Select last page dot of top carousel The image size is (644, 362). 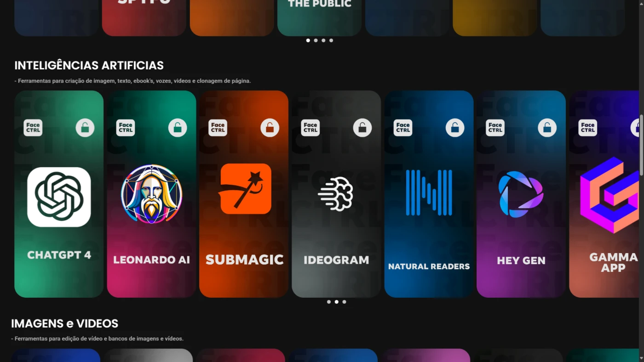pos(331,40)
